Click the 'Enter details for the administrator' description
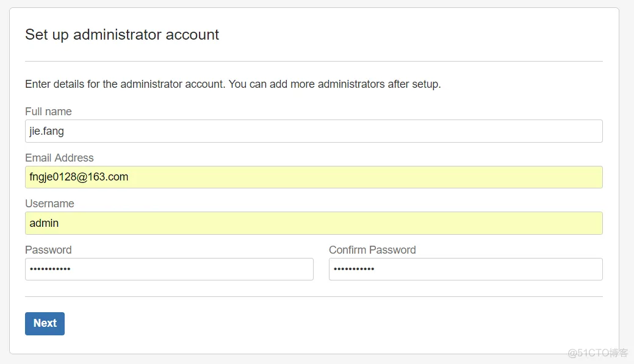The width and height of the screenshot is (634, 364). coord(233,84)
